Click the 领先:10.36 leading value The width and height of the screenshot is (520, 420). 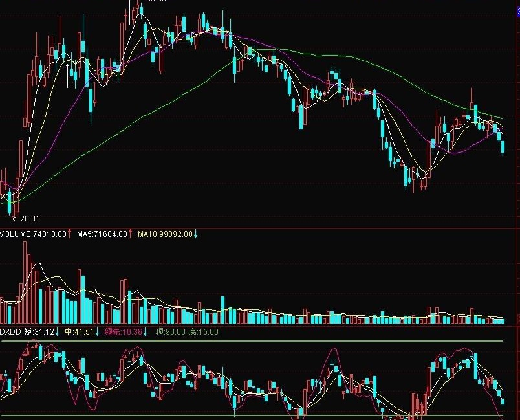coord(124,332)
